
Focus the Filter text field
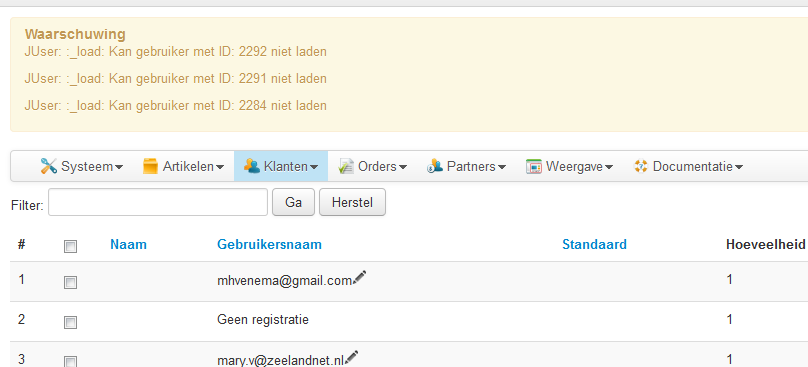pos(158,202)
